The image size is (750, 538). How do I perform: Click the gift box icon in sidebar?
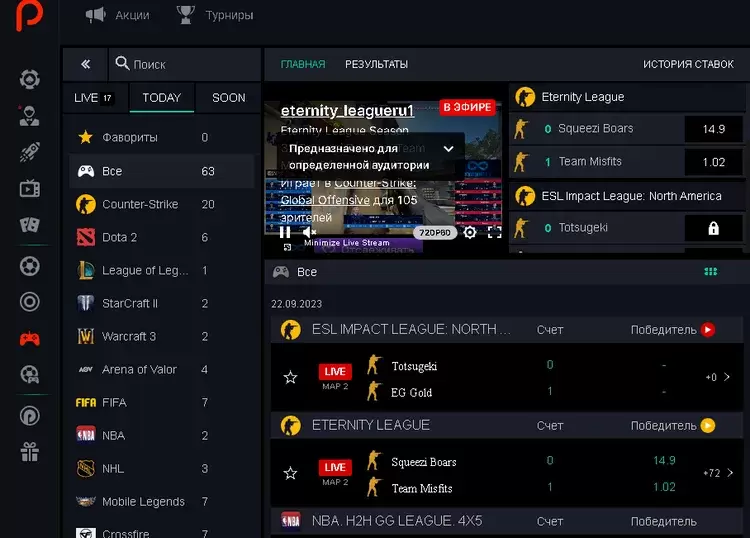30,452
